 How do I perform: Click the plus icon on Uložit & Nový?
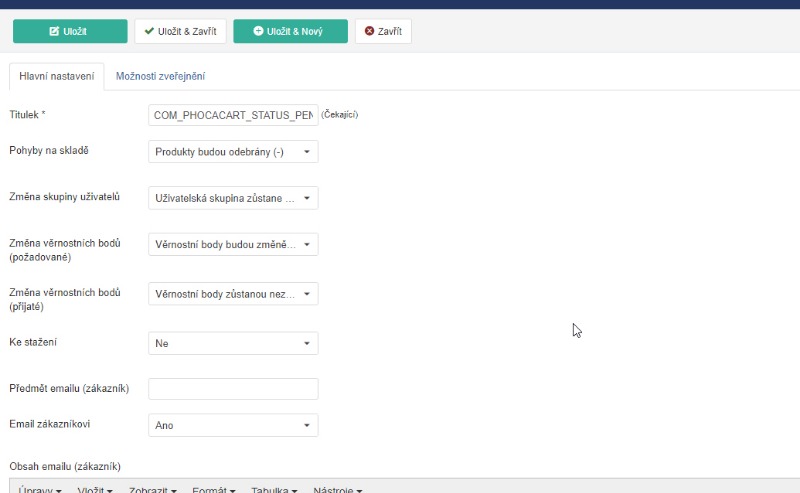coord(258,31)
